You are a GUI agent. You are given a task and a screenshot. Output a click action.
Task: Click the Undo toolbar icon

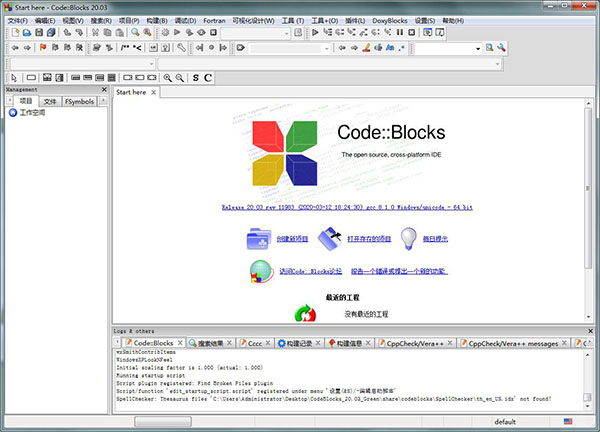[x=67, y=33]
